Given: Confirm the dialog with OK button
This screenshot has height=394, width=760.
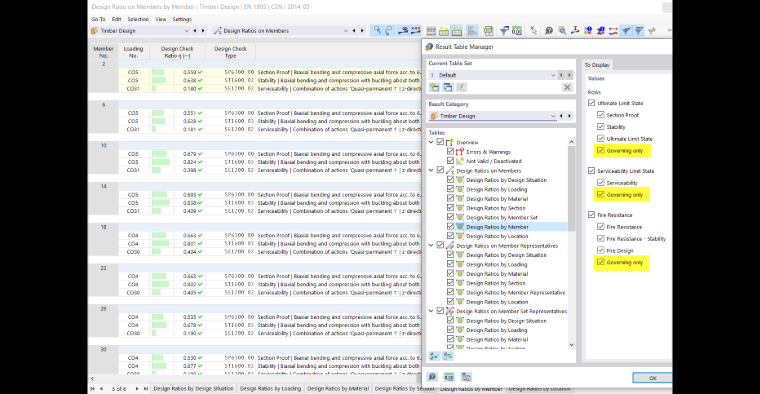Looking at the screenshot, I should (x=652, y=378).
